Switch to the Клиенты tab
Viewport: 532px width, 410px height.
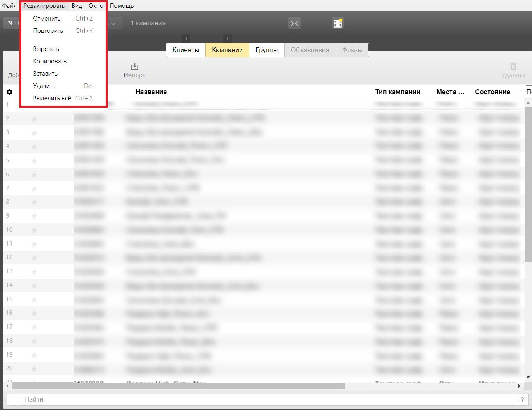pyautogui.click(x=186, y=50)
